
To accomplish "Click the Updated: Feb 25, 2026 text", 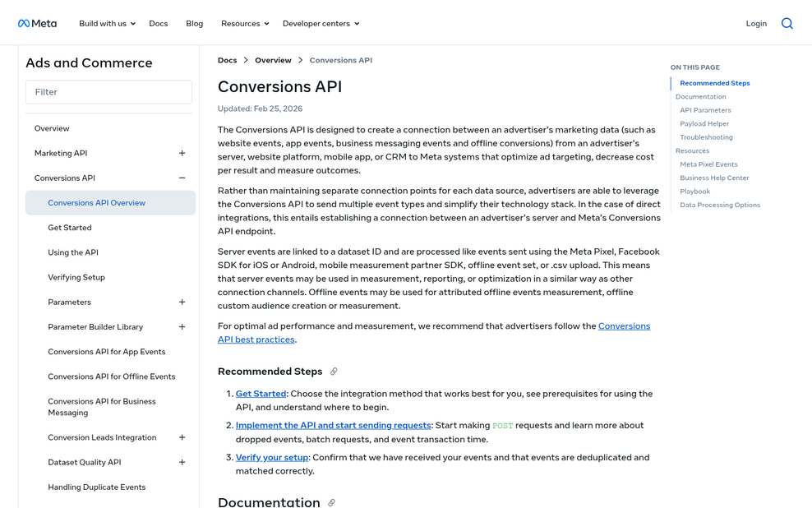I will [x=260, y=109].
